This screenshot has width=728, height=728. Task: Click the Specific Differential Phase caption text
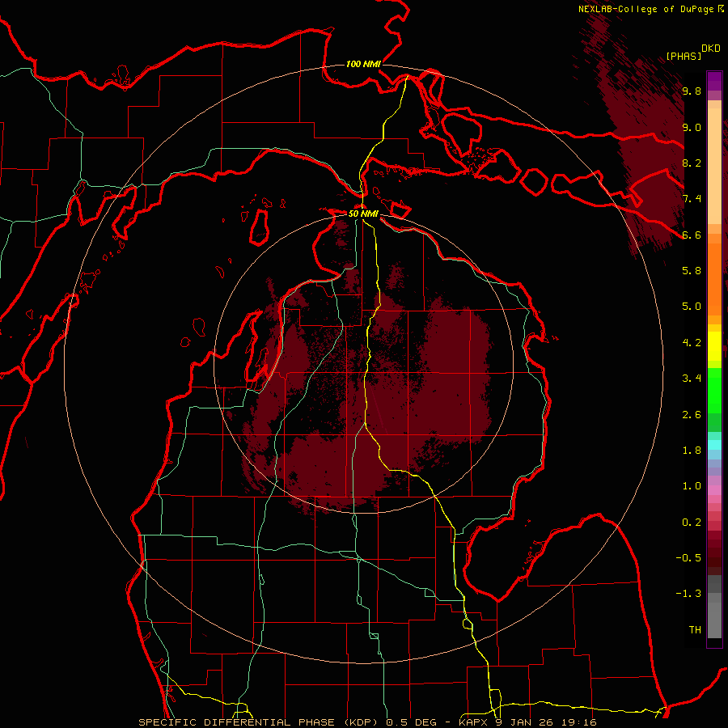point(368,722)
